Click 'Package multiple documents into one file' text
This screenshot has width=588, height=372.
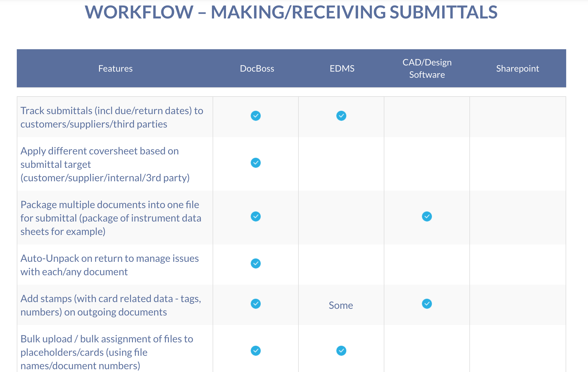[x=110, y=205]
